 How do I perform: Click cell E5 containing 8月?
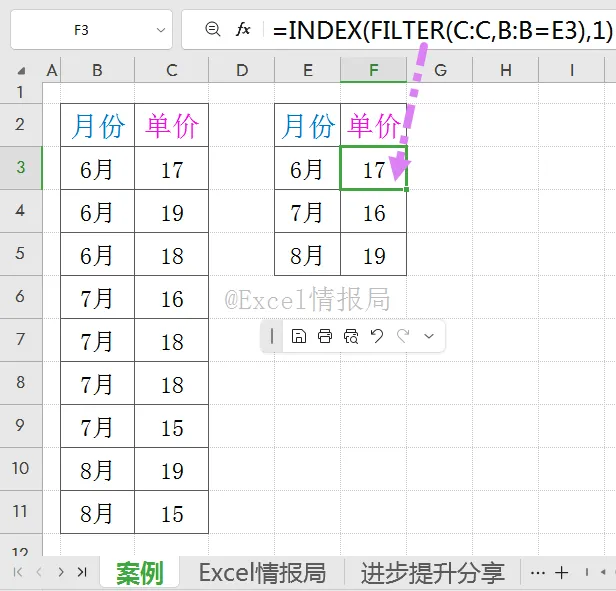308,254
